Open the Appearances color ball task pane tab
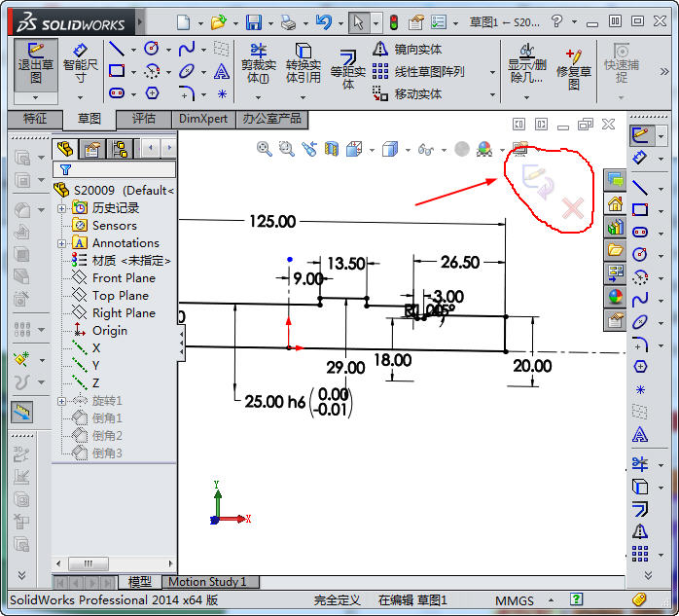The image size is (679, 616). pyautogui.click(x=615, y=297)
